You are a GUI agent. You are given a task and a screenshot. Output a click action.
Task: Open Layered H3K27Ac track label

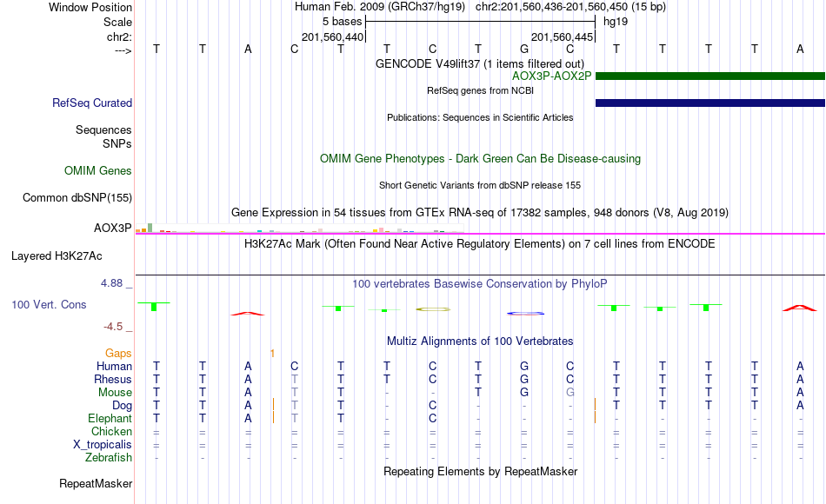(57, 256)
